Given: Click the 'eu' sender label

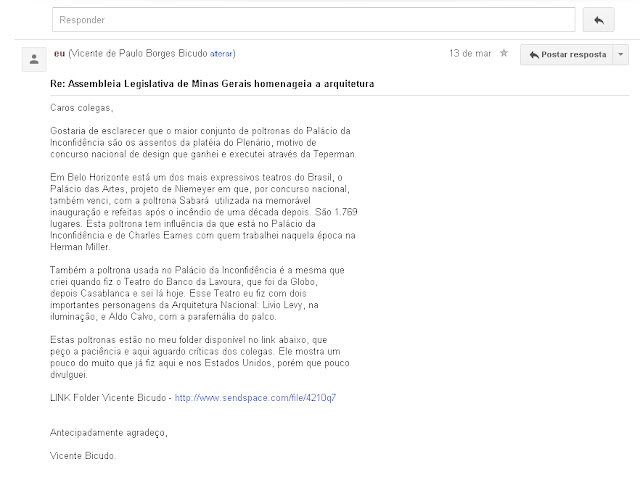Looking at the screenshot, I should (x=60, y=53).
